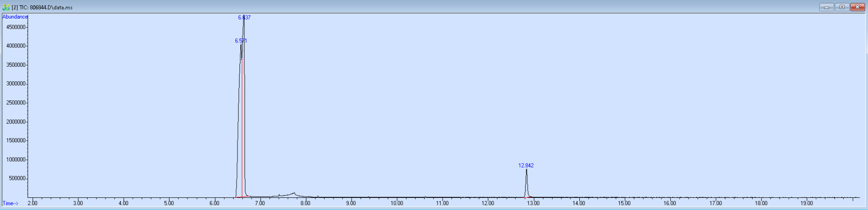868x210 pixels.
Task: Click the time axis tick 3.00
Action: (x=78, y=203)
